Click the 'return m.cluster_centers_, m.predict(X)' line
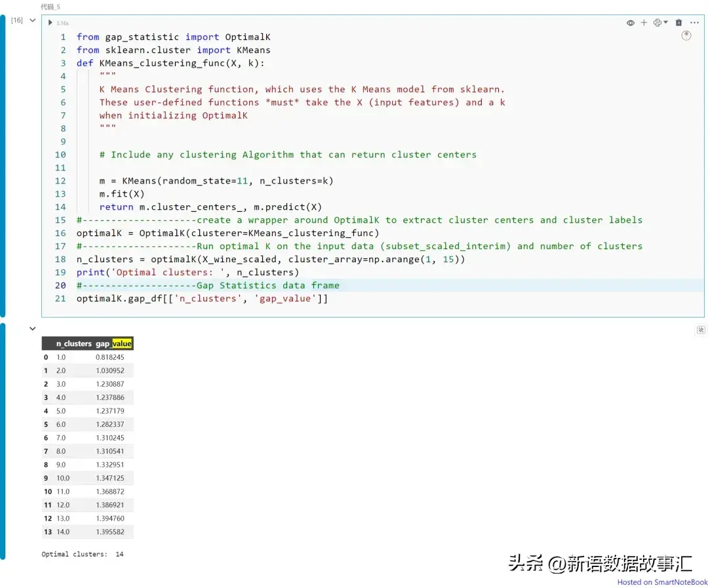Viewport: 708px width, 588px height. (211, 207)
